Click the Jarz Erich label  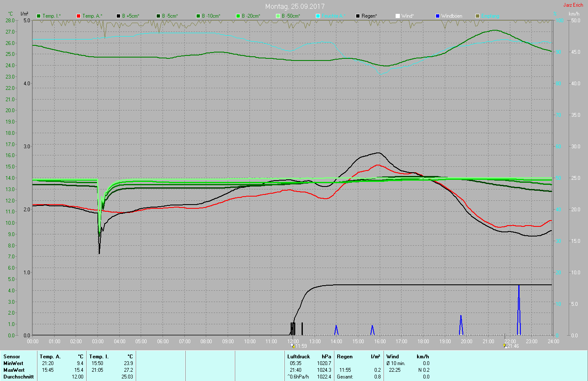573,5
